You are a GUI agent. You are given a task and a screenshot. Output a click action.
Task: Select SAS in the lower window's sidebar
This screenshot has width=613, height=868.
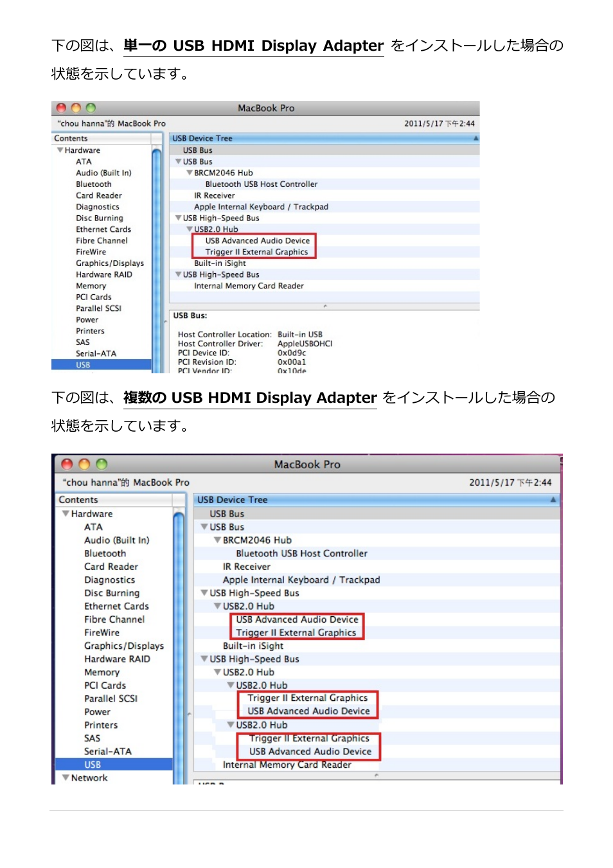92,738
